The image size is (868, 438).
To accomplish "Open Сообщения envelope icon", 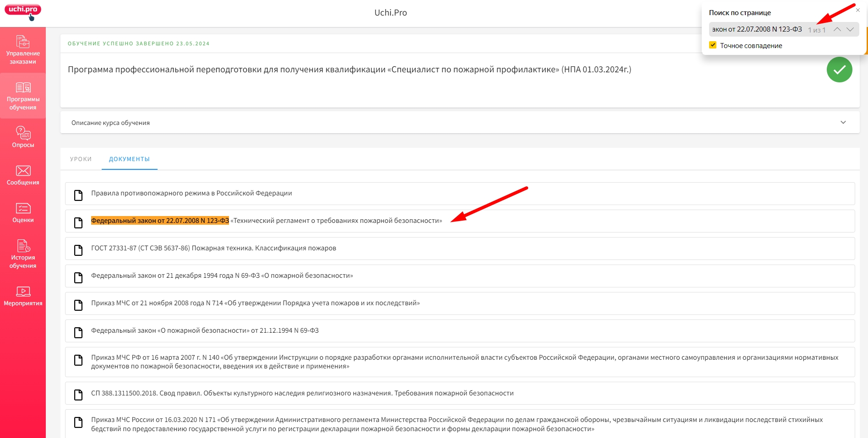I will click(x=23, y=171).
